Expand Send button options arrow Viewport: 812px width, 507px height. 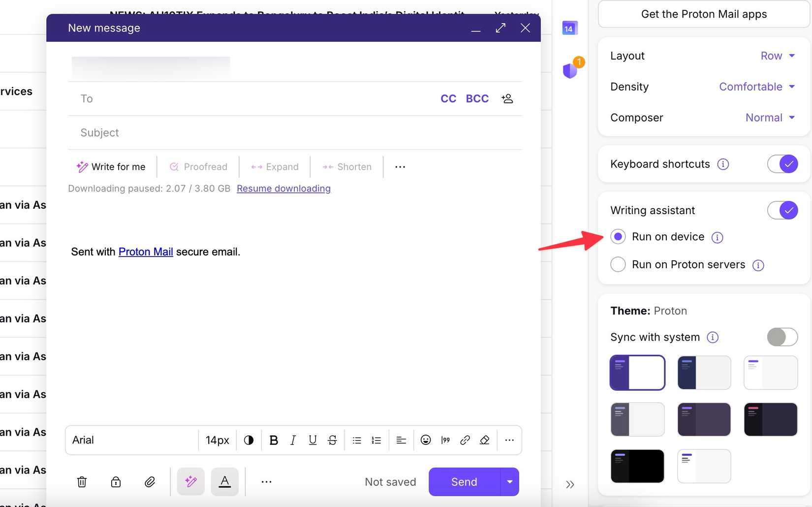pos(509,482)
